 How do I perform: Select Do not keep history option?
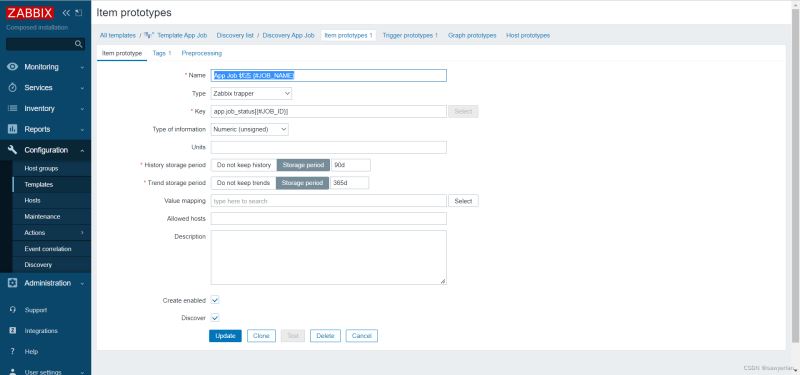pos(244,165)
